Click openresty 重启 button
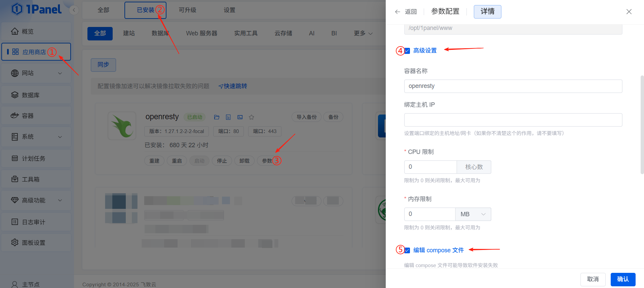Viewport: 644px width, 288px height. pos(177,161)
